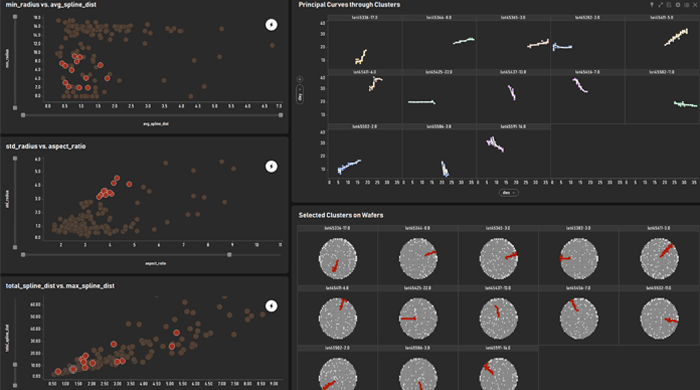The image size is (700, 390).
Task: Click purple curve in facet ending -7.0
Action: [x=580, y=85]
